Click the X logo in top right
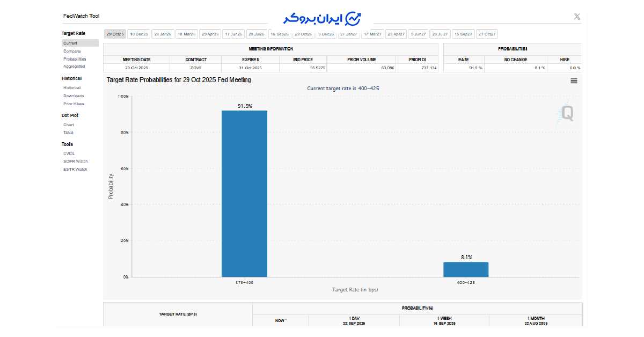Viewport: 644px width, 337px height. coord(577,17)
